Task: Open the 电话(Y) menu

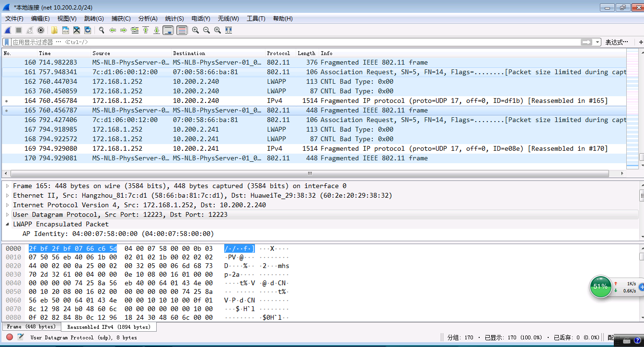Action: (201, 19)
